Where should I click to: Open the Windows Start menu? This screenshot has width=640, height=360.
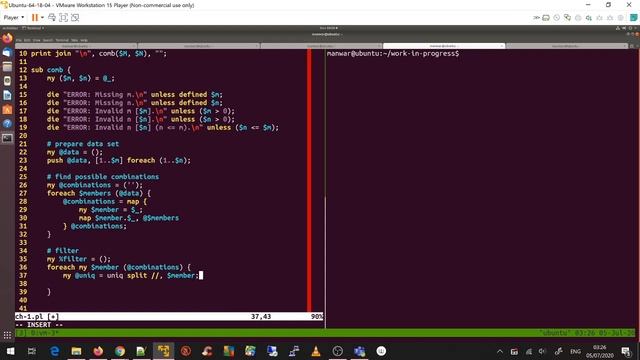pyautogui.click(x=10, y=351)
